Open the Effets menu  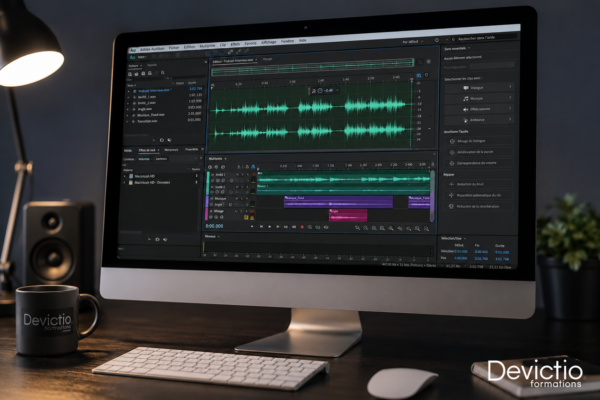click(235, 44)
